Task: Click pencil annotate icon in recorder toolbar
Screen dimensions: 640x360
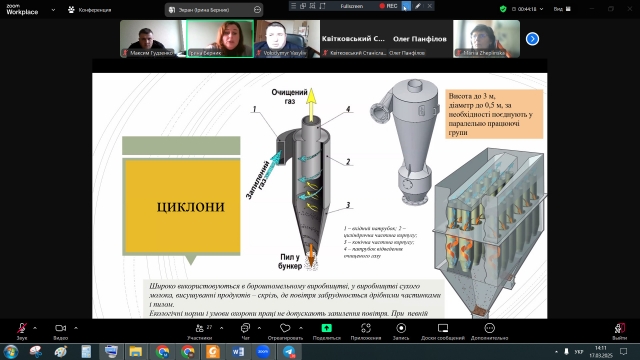Action: [418, 6]
